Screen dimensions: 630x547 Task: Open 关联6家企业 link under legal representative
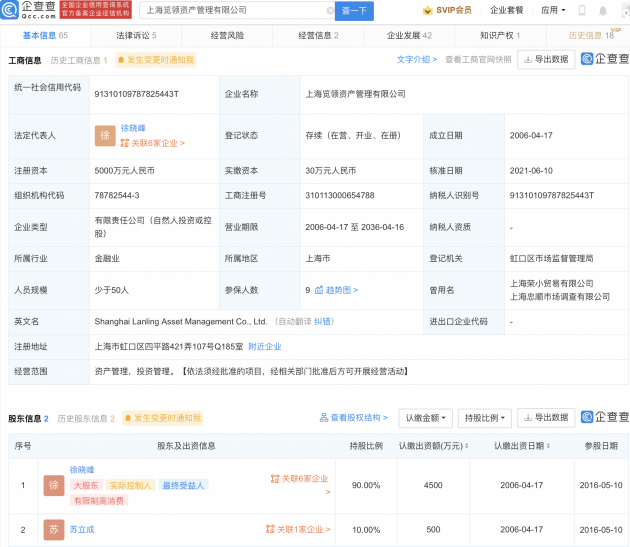(158, 143)
